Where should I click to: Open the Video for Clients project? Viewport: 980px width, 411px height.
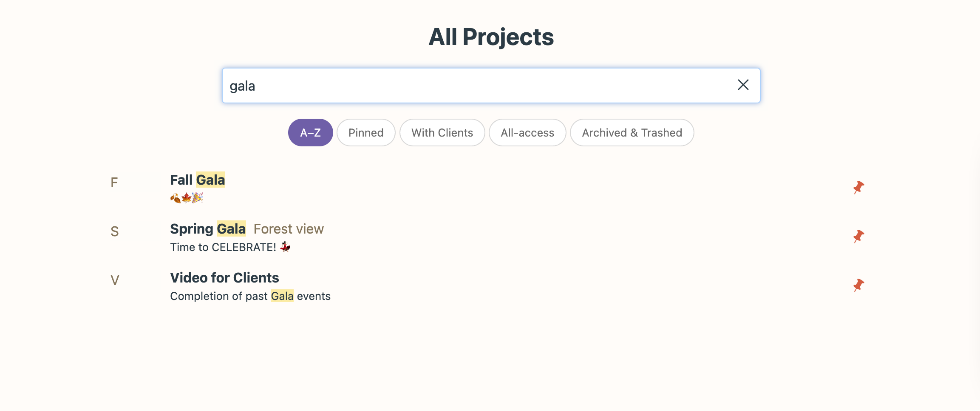(x=224, y=278)
